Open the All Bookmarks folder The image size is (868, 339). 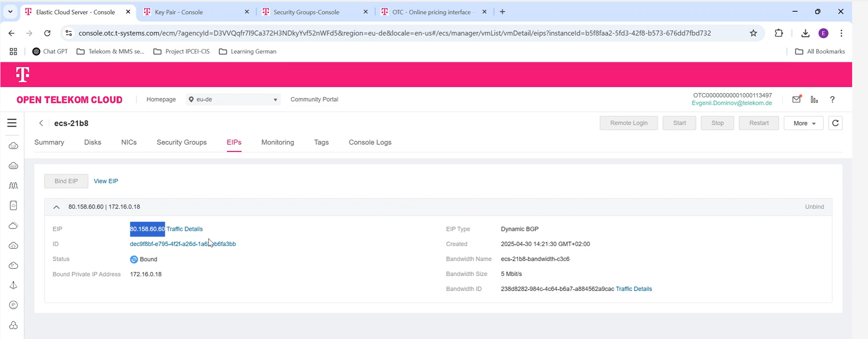pos(820,52)
